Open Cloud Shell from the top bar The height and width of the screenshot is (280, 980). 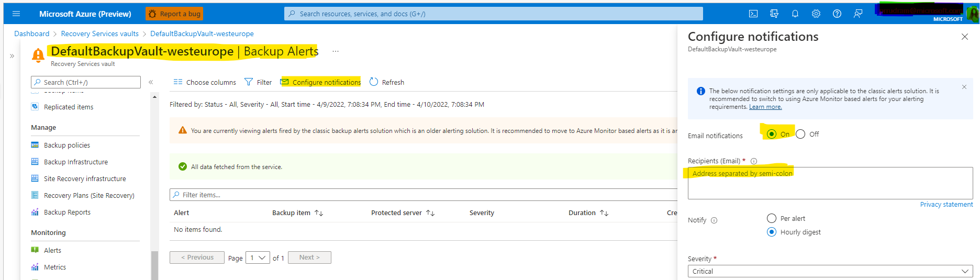point(753,14)
